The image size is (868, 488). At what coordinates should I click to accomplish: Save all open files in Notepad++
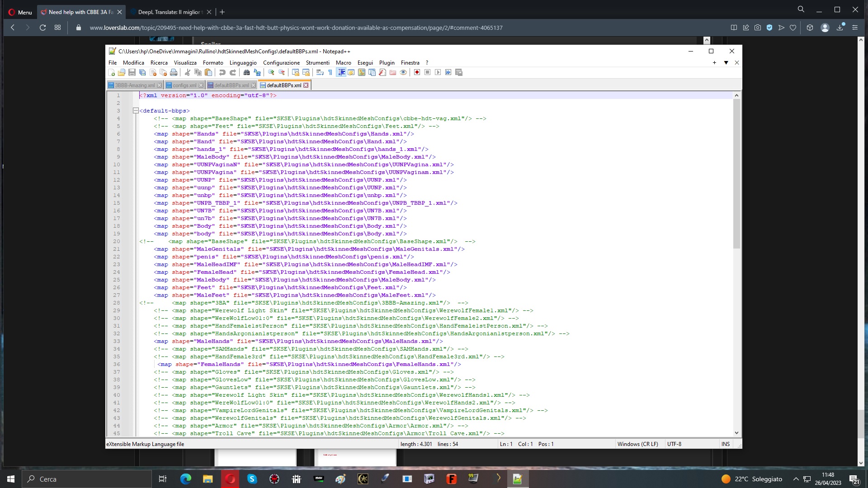pos(142,72)
